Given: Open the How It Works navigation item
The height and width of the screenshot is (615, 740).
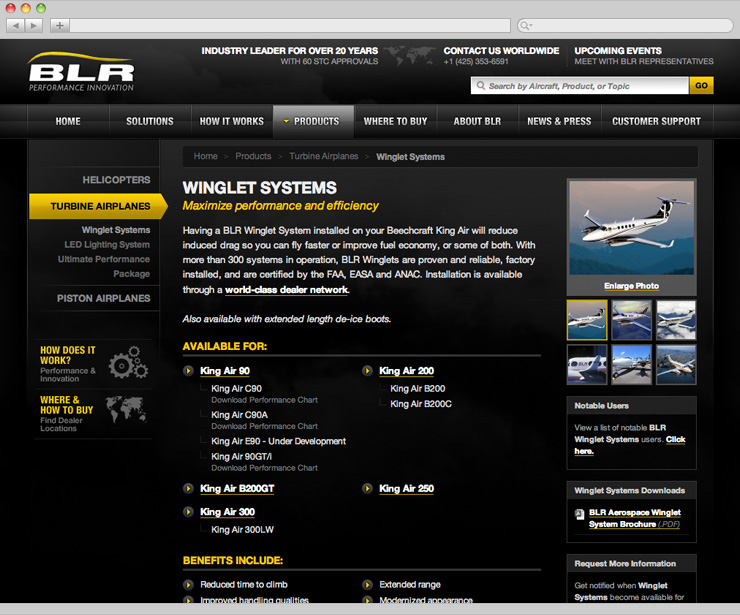Looking at the screenshot, I should [232, 121].
